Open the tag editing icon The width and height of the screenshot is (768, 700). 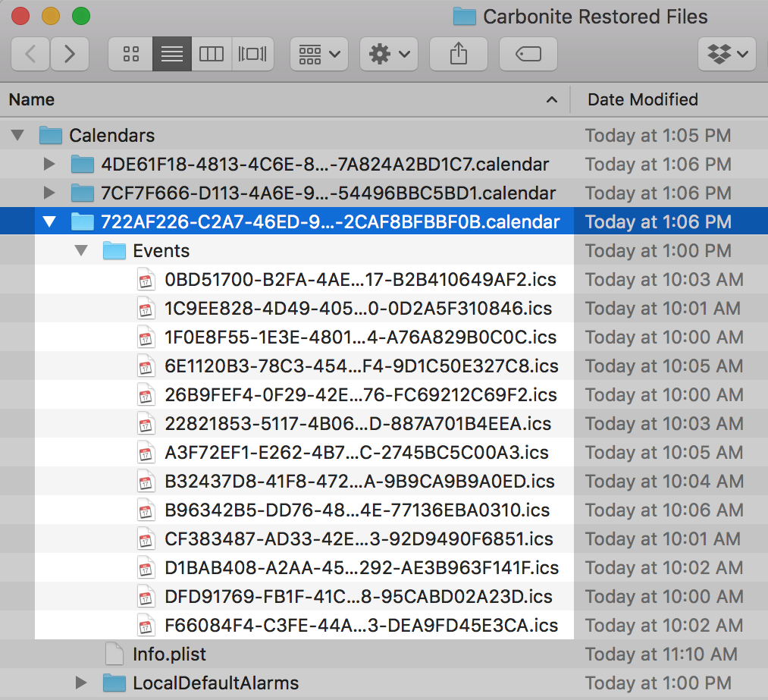[x=528, y=53]
